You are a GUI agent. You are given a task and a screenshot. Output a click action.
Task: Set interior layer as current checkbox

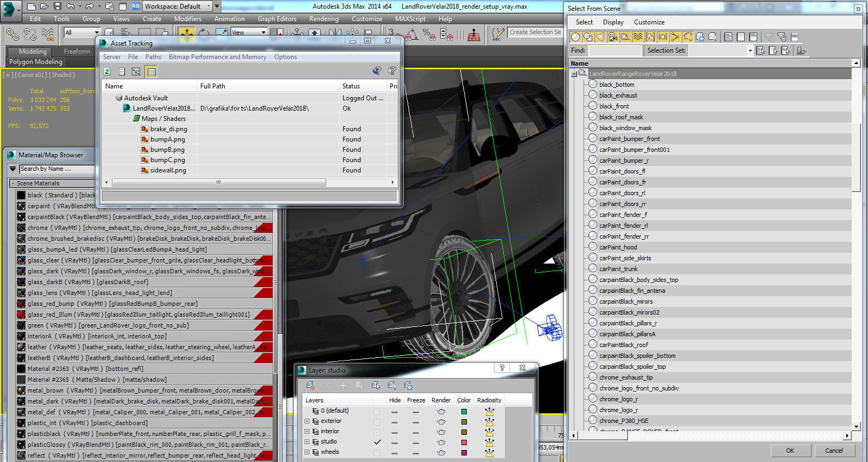click(377, 432)
